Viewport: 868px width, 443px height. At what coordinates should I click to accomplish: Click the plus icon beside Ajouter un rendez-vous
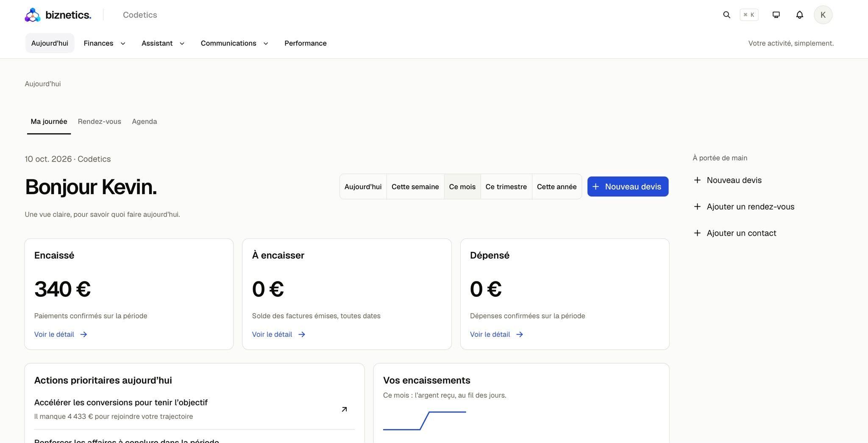coord(697,206)
